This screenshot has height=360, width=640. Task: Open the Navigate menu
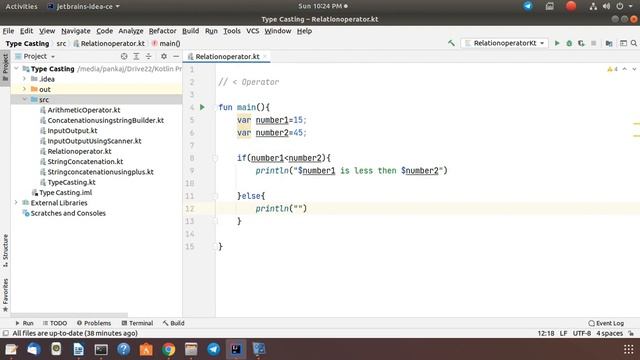[x=76, y=31]
